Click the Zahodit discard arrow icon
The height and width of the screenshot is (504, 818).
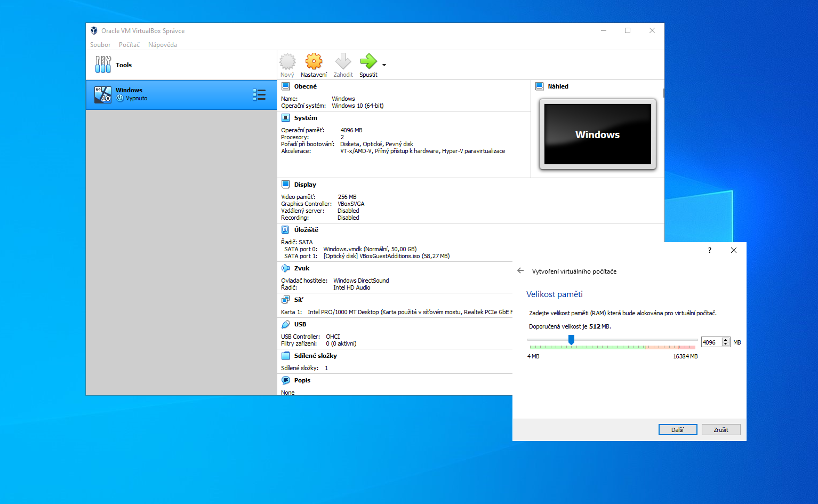[343, 62]
